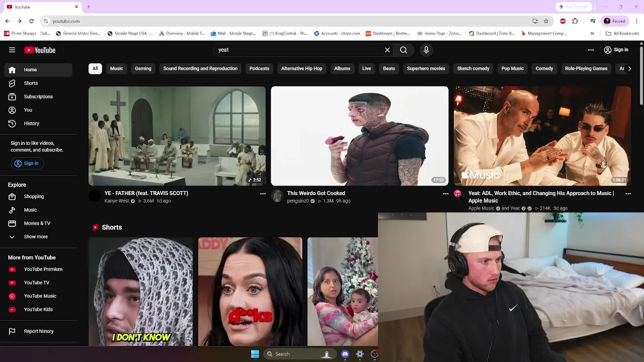Open Subscriptions in the sidebar
Image resolution: width=644 pixels, height=362 pixels.
coord(38,97)
